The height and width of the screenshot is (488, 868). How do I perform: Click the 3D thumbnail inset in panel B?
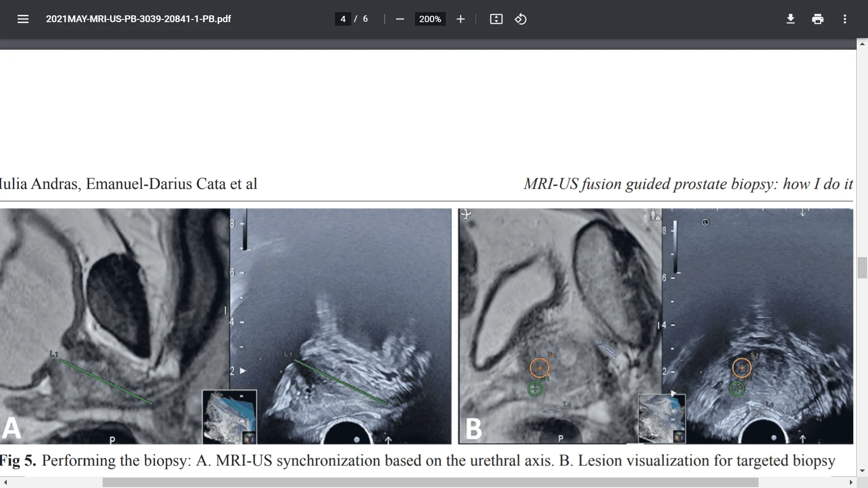[x=662, y=418]
